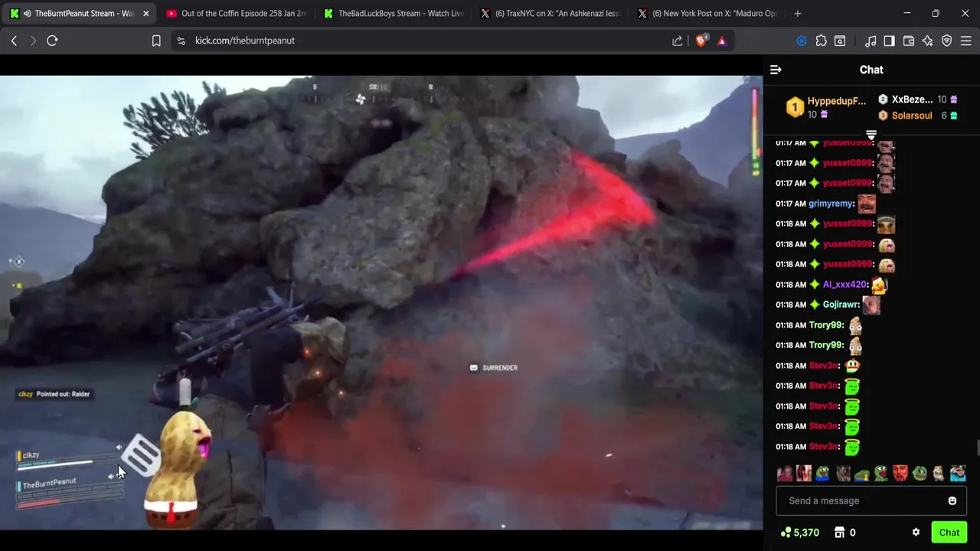Go back to the previous page
This screenshot has height=551, width=980.
(x=14, y=41)
